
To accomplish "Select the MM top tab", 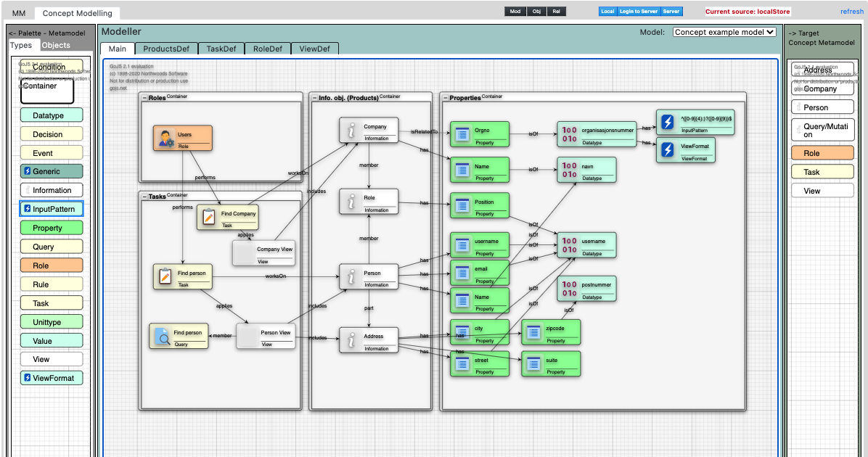I will click(x=19, y=13).
